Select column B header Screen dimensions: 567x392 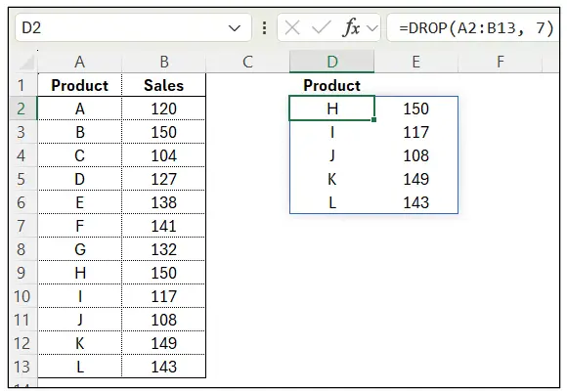pyautogui.click(x=164, y=62)
